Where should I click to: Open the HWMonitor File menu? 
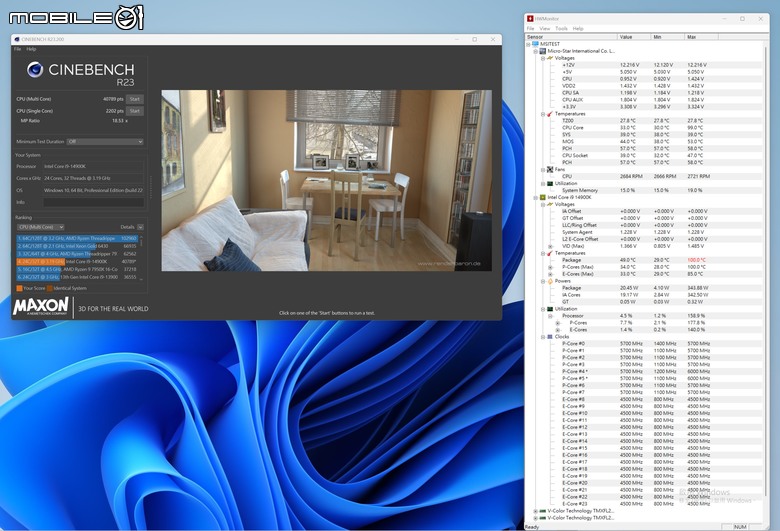coord(530,28)
